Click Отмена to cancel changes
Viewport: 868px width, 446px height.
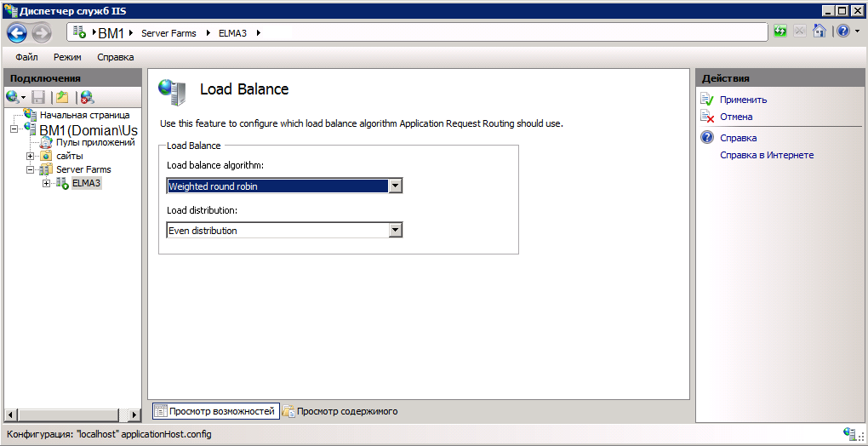(736, 117)
